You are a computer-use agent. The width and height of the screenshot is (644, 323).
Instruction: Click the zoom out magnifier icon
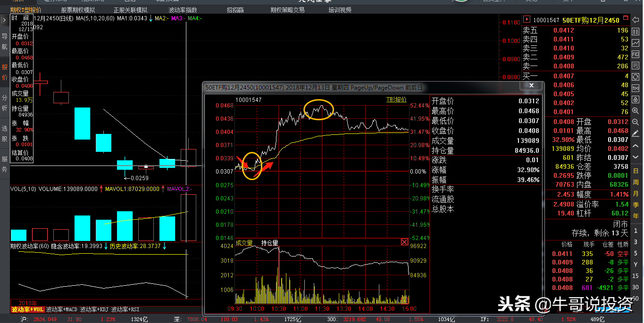[x=636, y=122]
